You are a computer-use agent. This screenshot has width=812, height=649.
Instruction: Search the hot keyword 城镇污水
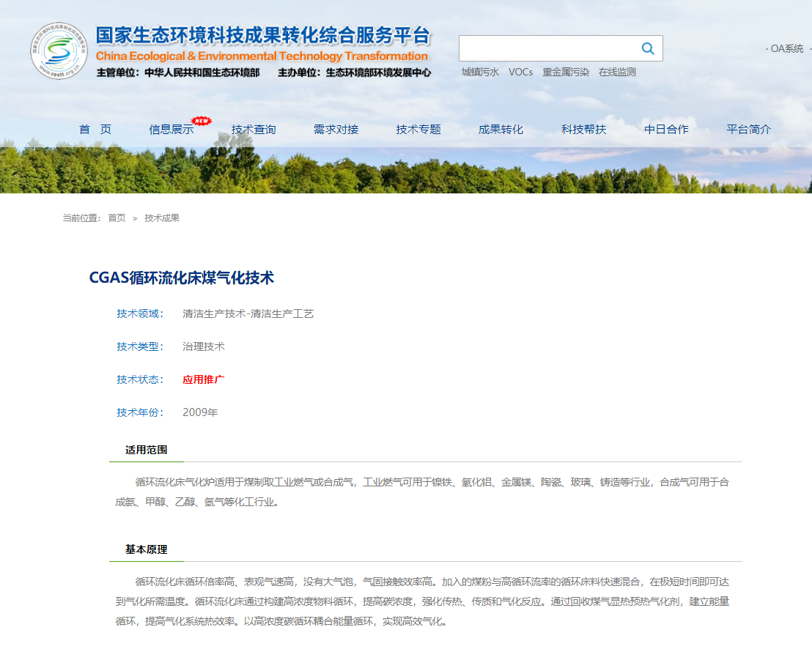click(480, 72)
